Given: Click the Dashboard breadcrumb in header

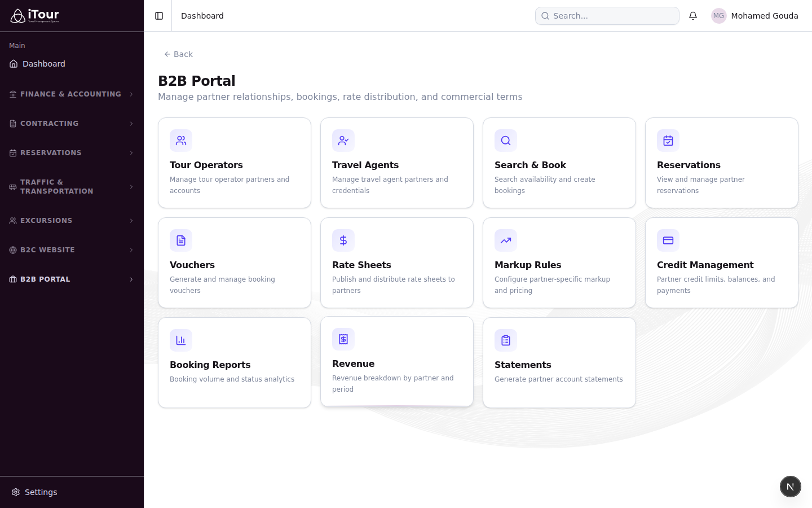Looking at the screenshot, I should (202, 16).
